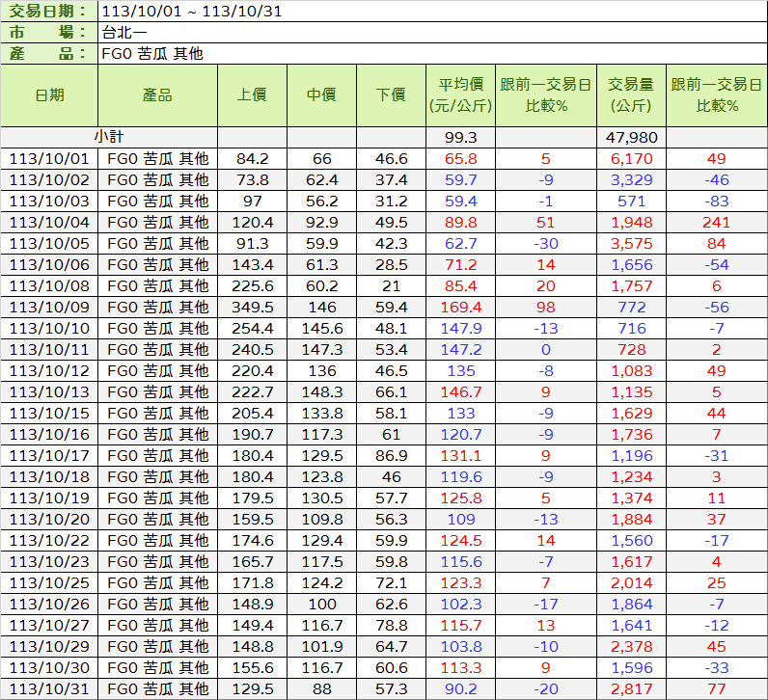Select the 上價 column header
Viewport: 768px width, 700px height.
click(x=252, y=94)
